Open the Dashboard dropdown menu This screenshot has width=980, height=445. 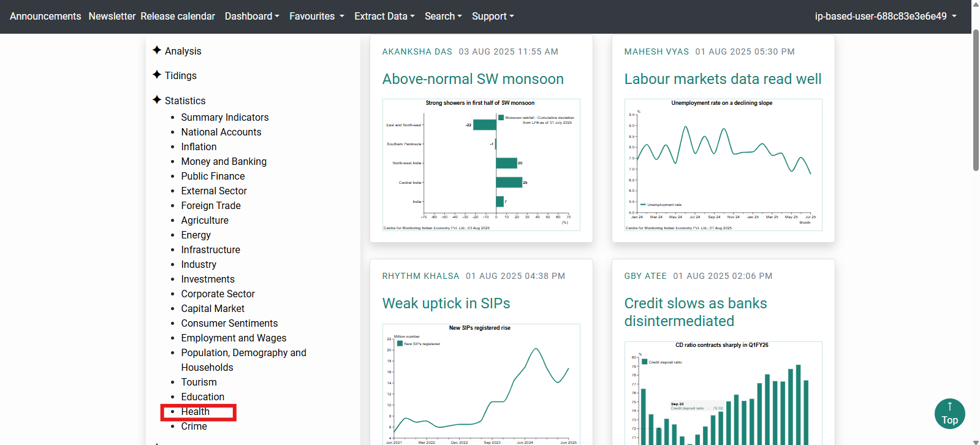[252, 17]
